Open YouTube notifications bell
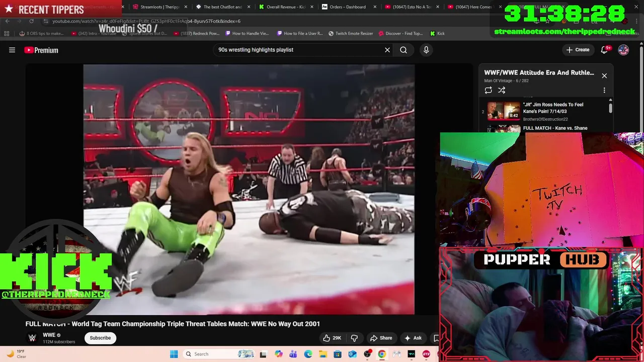 605,50
